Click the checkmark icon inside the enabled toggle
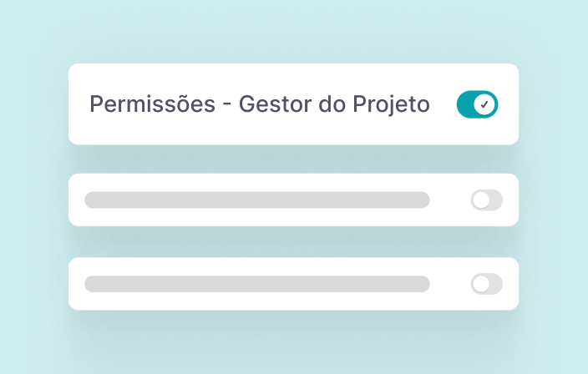This screenshot has height=374, width=588. point(485,104)
